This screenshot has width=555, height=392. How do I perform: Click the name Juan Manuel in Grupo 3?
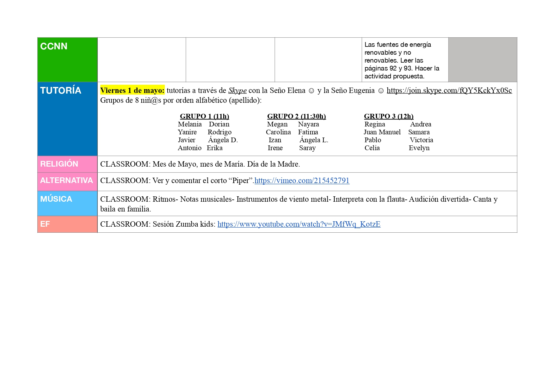[382, 132]
